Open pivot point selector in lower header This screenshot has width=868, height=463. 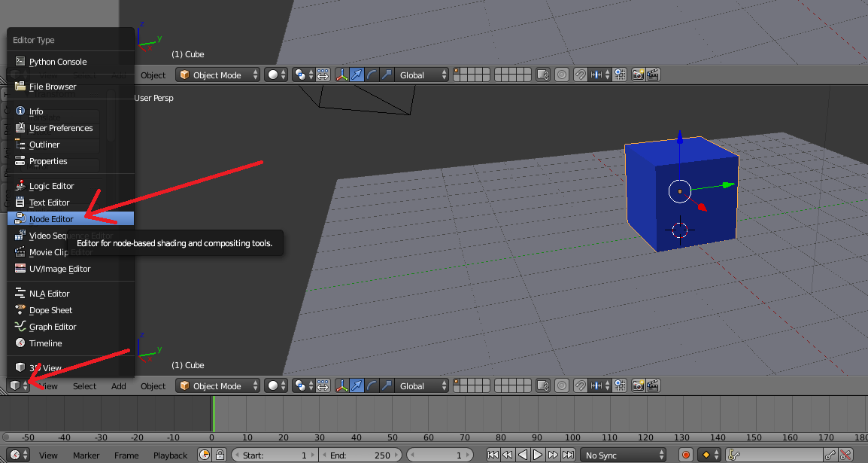303,385
